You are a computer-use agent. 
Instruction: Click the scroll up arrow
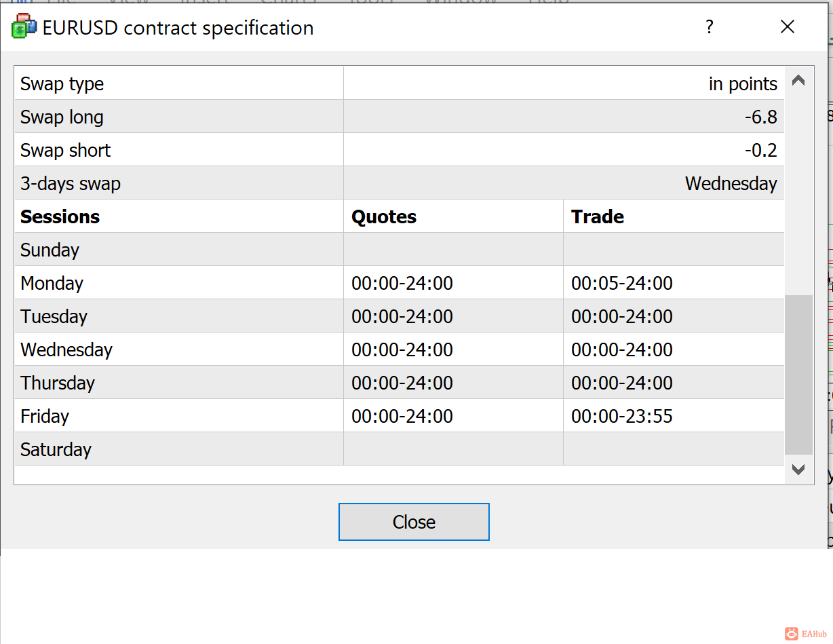coord(798,81)
